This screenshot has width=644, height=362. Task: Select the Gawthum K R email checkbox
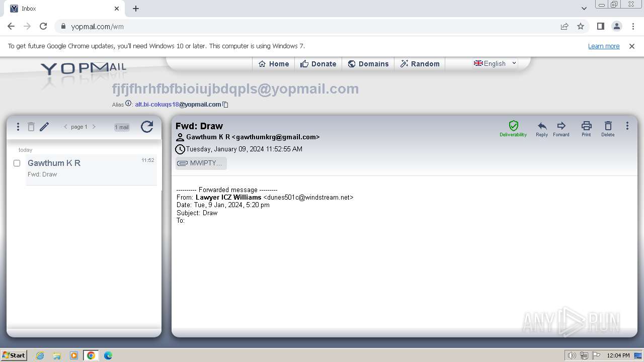click(x=17, y=163)
